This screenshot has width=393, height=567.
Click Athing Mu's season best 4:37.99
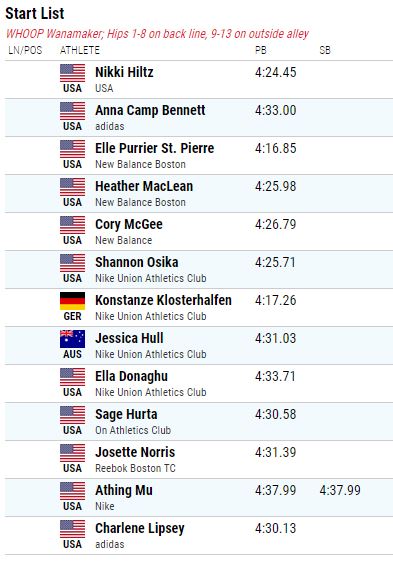pyautogui.click(x=340, y=490)
